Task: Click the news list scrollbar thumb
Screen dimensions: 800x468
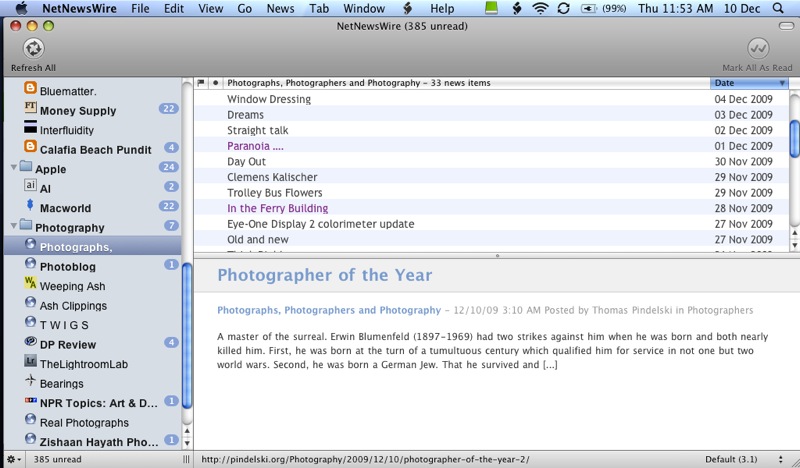Action: click(794, 138)
